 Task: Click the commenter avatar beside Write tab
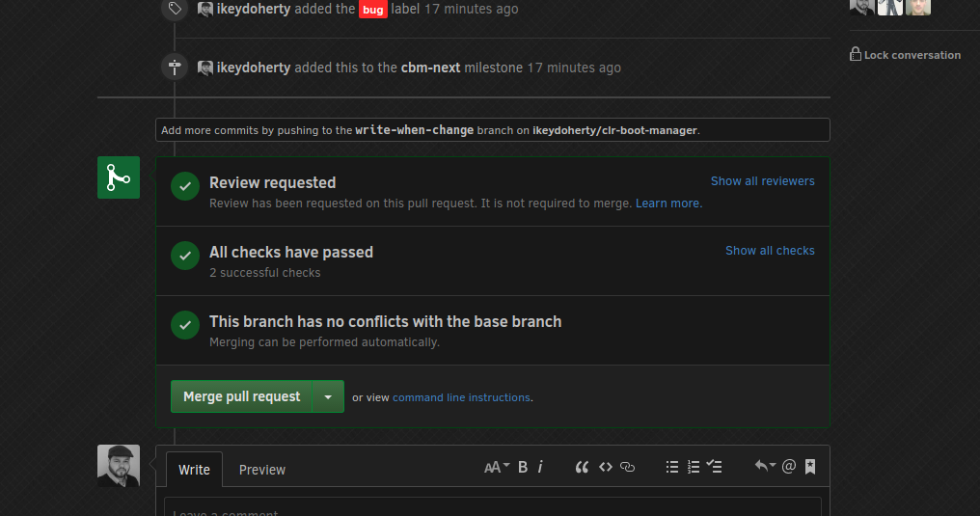point(118,466)
